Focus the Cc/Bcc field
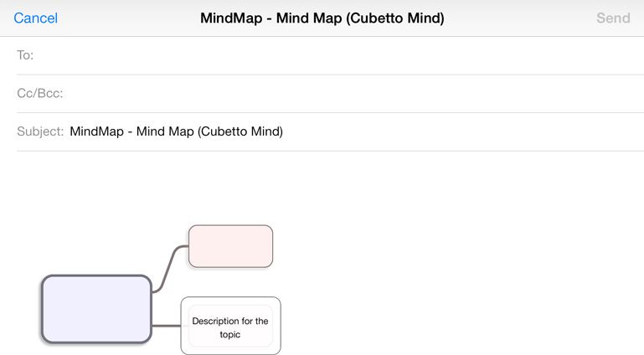The height and width of the screenshot is (355, 644). pos(330,94)
